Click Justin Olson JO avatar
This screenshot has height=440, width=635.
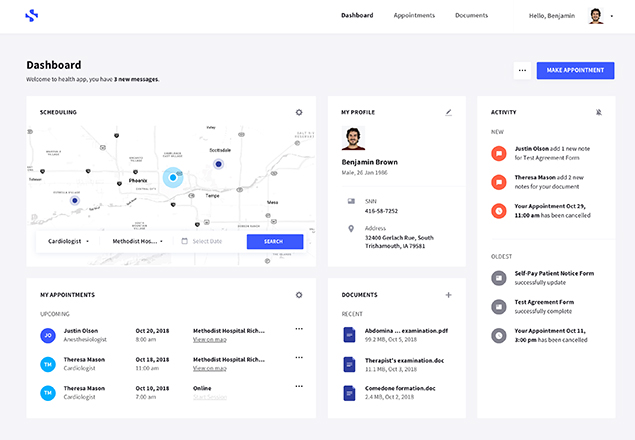coord(48,335)
